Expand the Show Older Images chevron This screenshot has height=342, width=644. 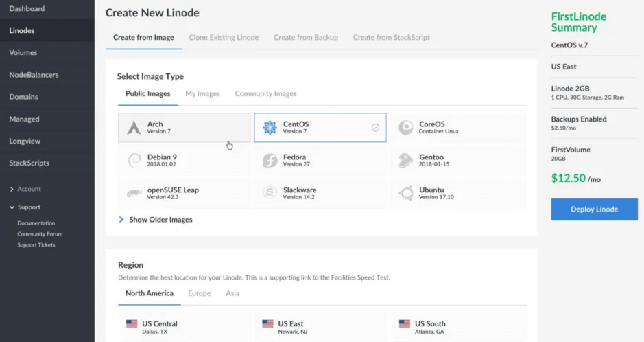point(121,220)
